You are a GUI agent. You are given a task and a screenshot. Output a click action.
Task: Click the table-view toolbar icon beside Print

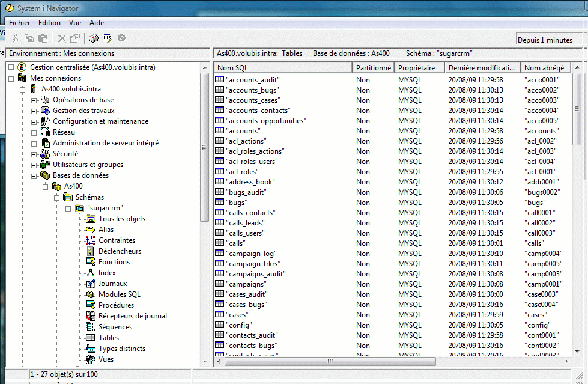[108, 38]
